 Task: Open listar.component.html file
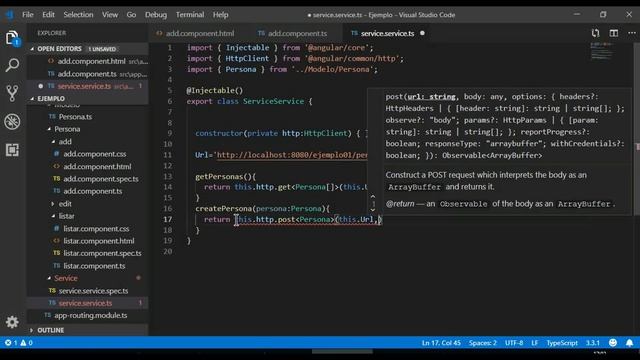pos(98,241)
